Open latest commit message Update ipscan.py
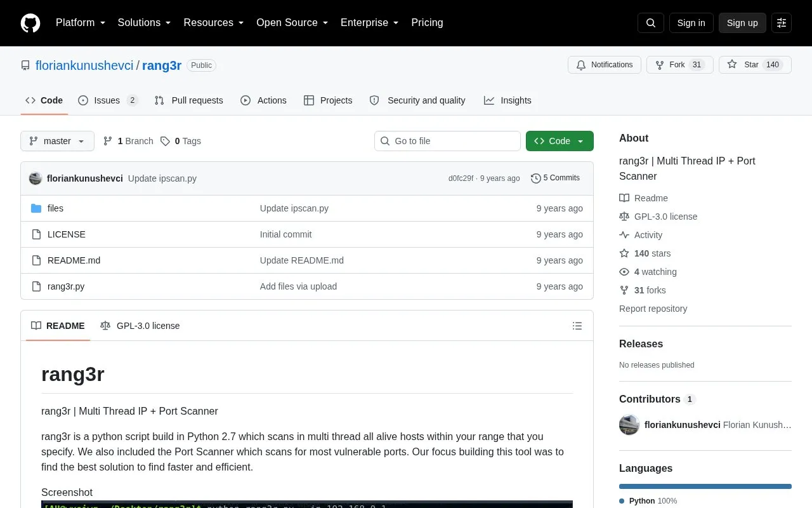This screenshot has width=812, height=508. [x=162, y=178]
